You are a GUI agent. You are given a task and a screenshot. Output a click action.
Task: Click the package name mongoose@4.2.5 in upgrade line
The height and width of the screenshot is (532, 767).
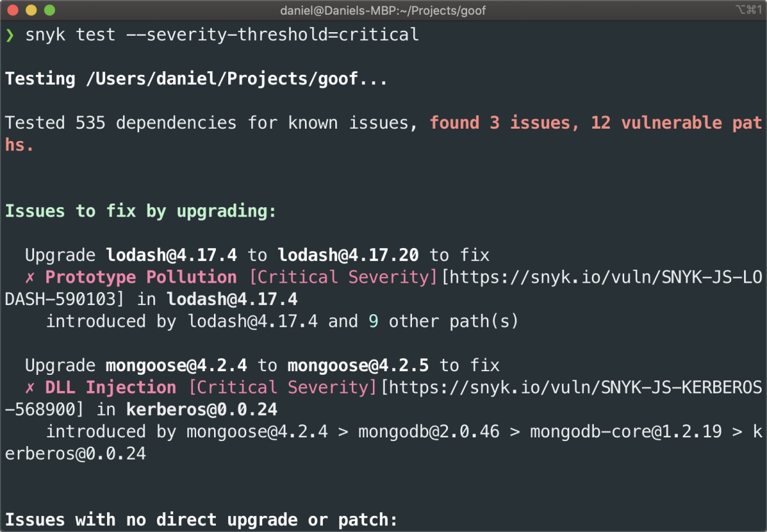tap(358, 366)
